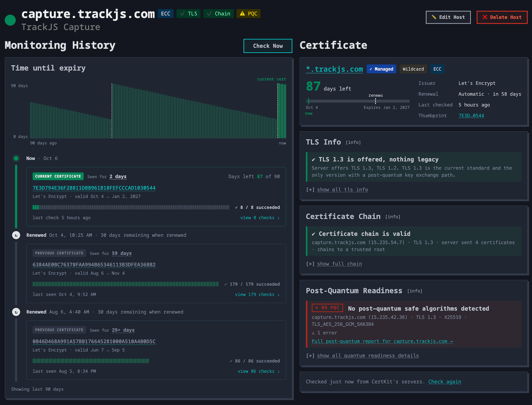Click 'Days left 87 of 90' text
Viewport: 532px width, 405px height.
tap(254, 177)
